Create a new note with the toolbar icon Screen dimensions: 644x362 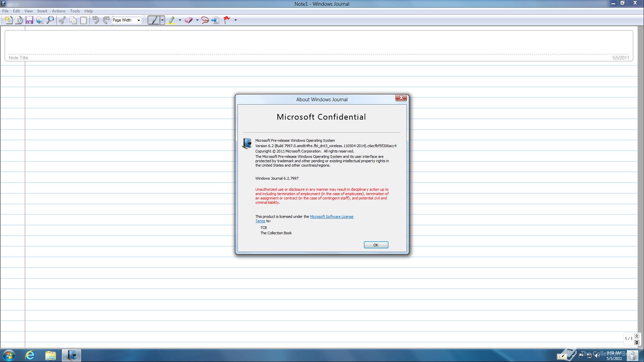(x=8, y=20)
